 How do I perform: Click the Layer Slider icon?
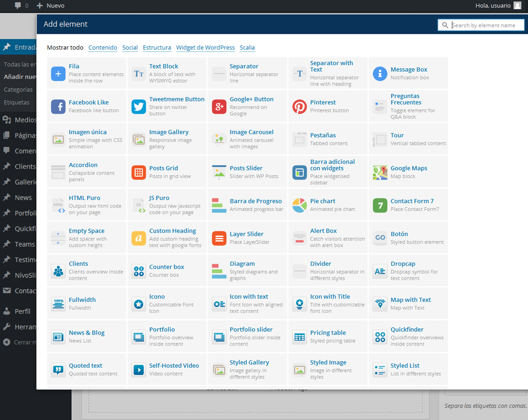pyautogui.click(x=219, y=238)
